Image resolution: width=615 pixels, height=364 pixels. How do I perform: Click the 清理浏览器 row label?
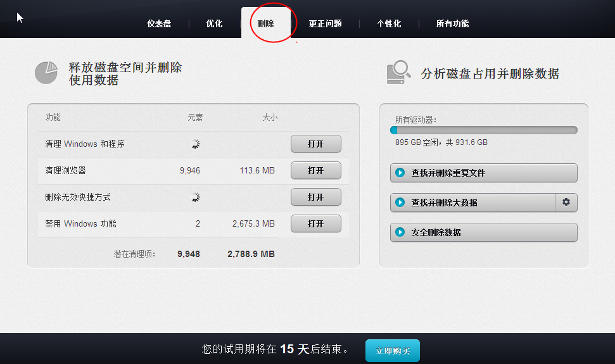pos(65,170)
